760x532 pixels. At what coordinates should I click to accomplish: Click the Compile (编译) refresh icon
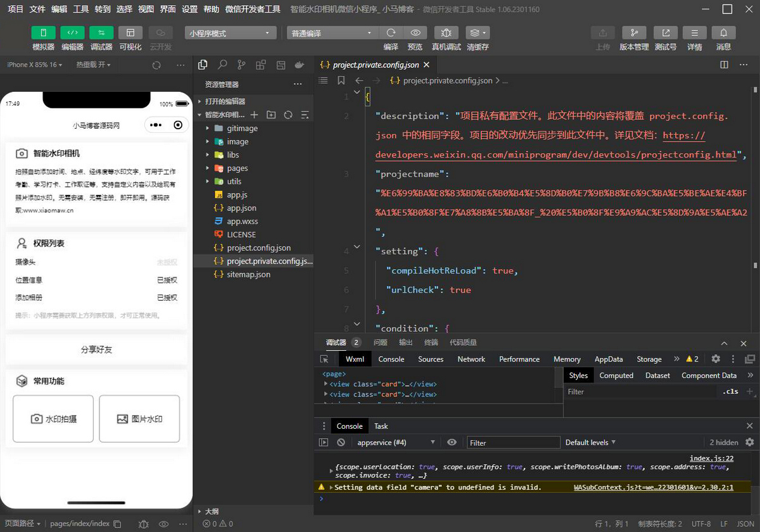(391, 33)
